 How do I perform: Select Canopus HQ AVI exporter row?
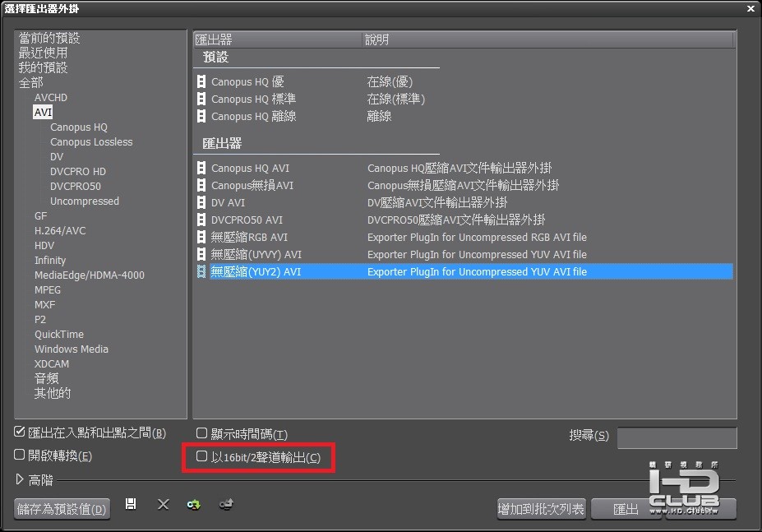464,169
